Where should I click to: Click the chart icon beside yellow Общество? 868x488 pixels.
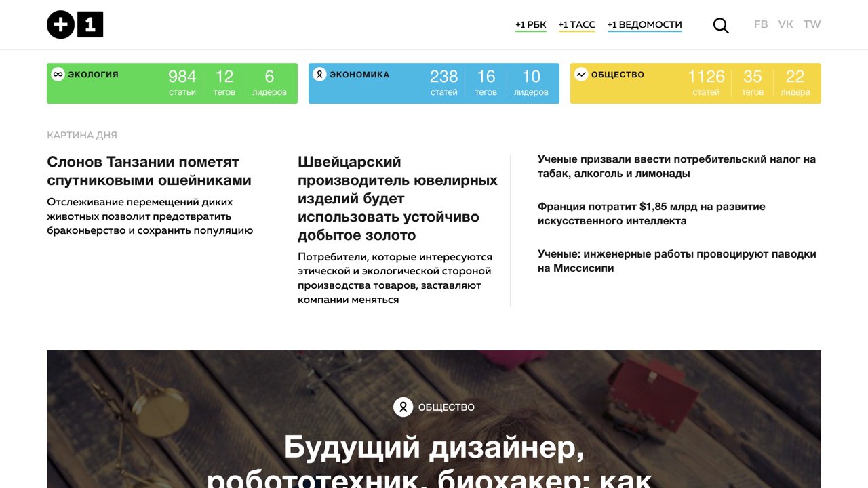tap(581, 75)
